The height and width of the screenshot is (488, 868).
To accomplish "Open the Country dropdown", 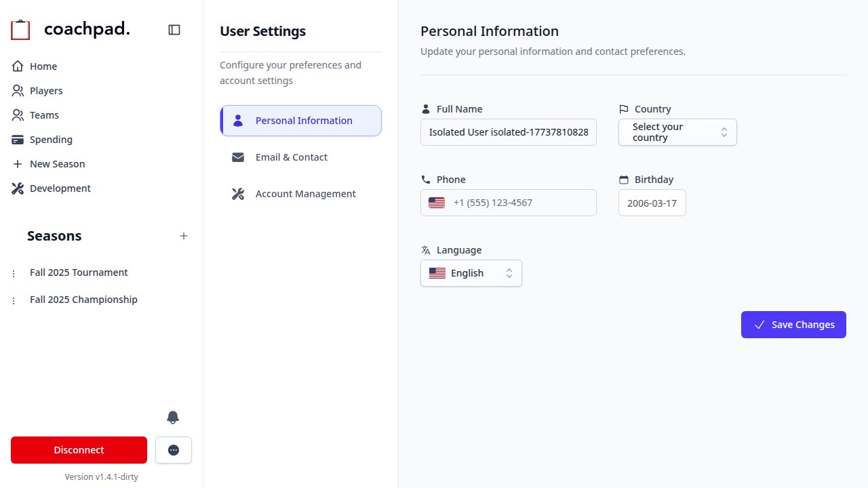I will coord(677,132).
